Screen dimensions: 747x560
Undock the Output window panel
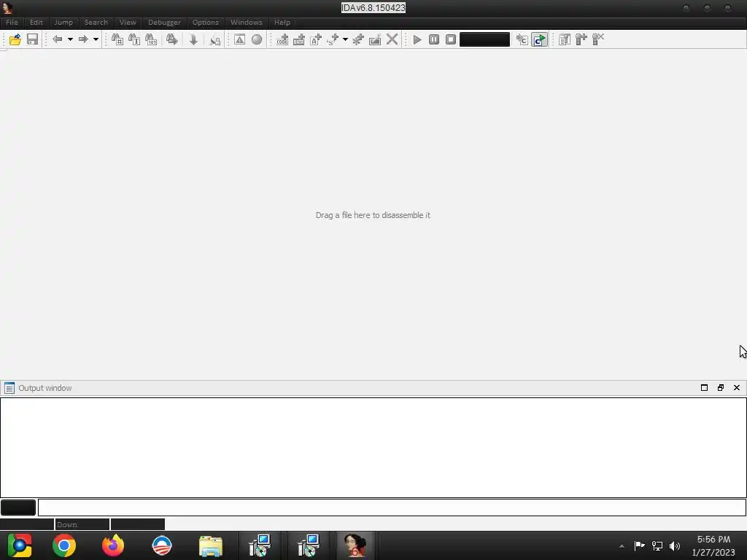click(720, 388)
